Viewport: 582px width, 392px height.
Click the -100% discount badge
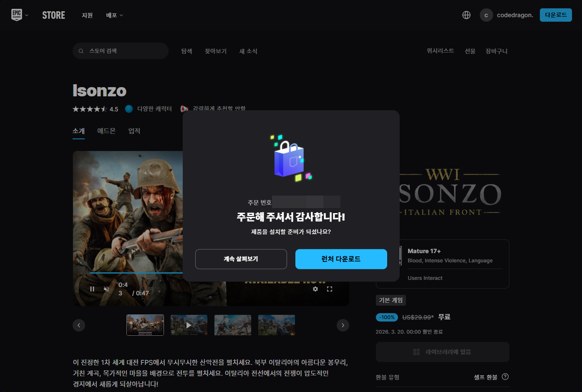[x=387, y=317]
